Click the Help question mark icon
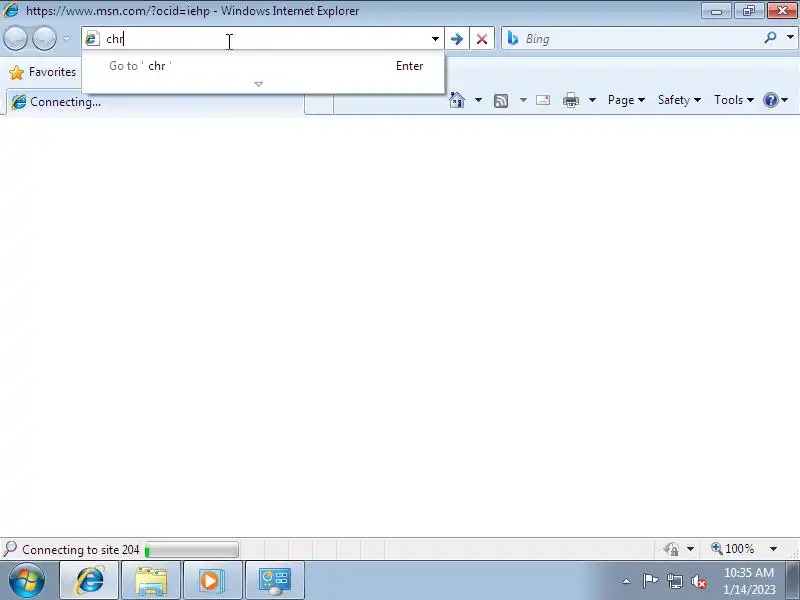The height and width of the screenshot is (600, 800). [770, 100]
